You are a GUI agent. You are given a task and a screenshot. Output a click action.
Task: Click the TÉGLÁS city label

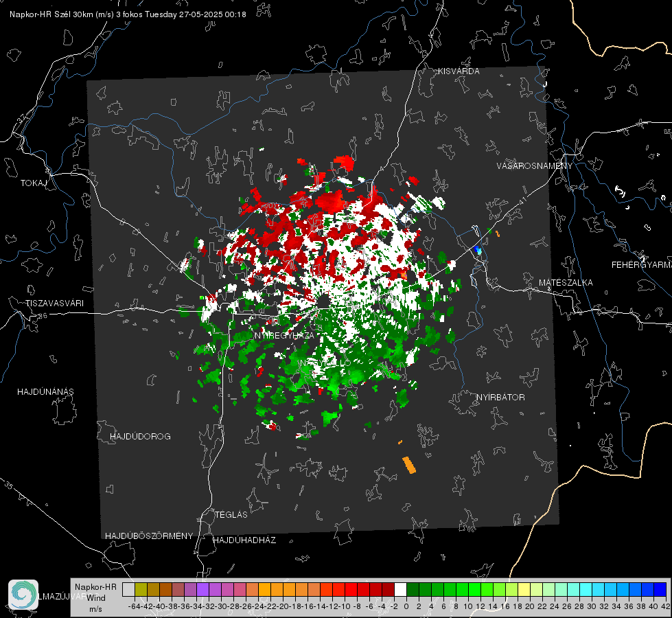click(231, 515)
